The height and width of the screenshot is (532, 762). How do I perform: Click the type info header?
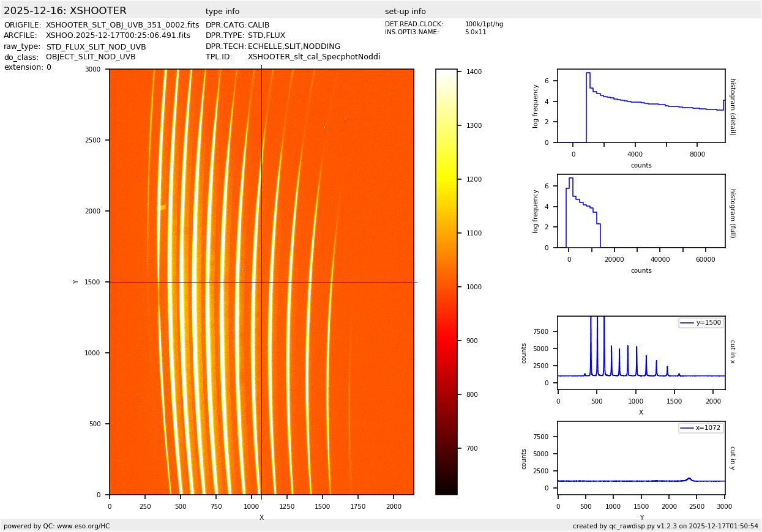222,12
